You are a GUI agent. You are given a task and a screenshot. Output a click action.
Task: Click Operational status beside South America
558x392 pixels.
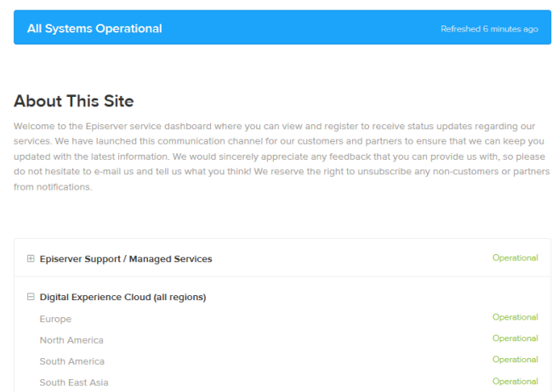515,360
